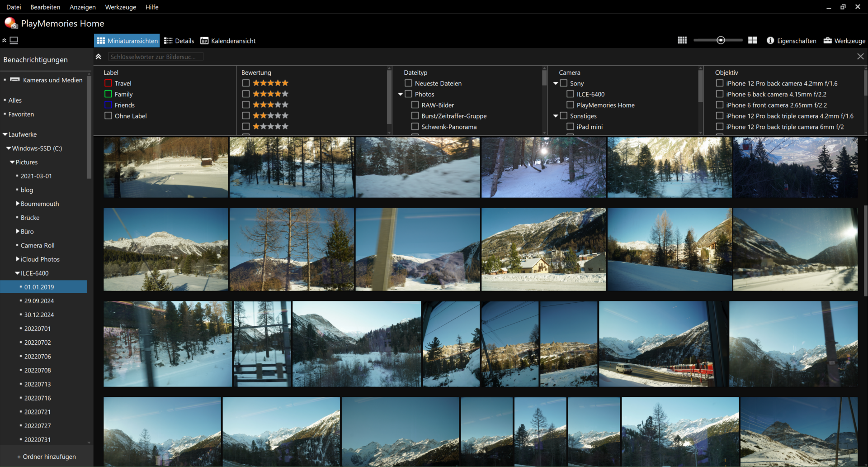The width and height of the screenshot is (868, 467).
Task: Check the Schwenk-Panorama filter
Action: (x=415, y=127)
